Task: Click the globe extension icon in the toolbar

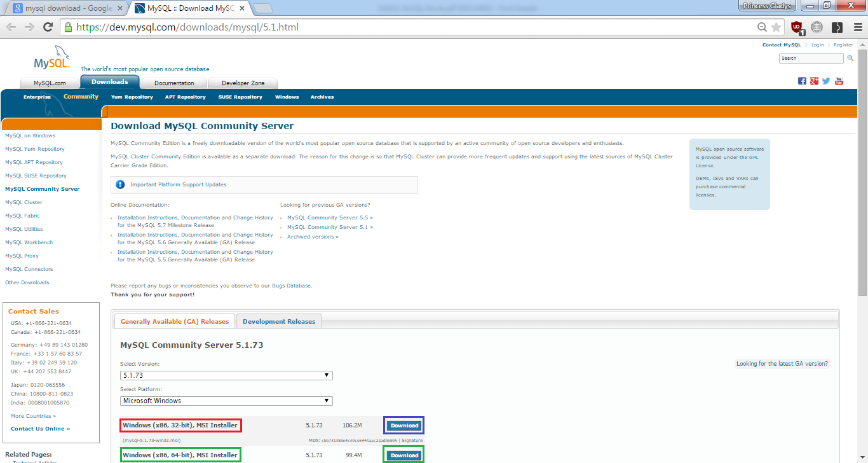Action: click(817, 27)
